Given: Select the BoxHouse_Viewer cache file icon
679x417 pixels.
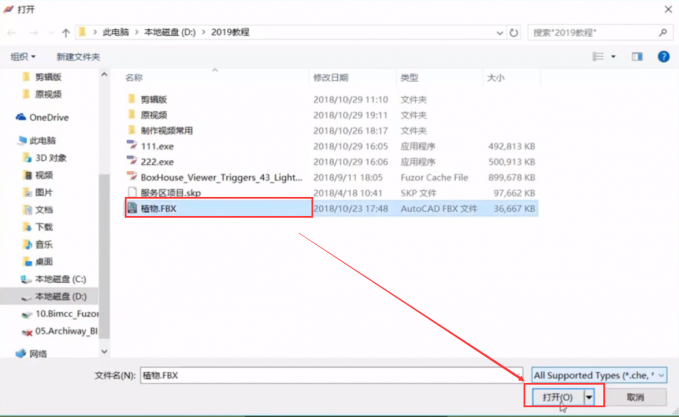Looking at the screenshot, I should click(x=132, y=177).
